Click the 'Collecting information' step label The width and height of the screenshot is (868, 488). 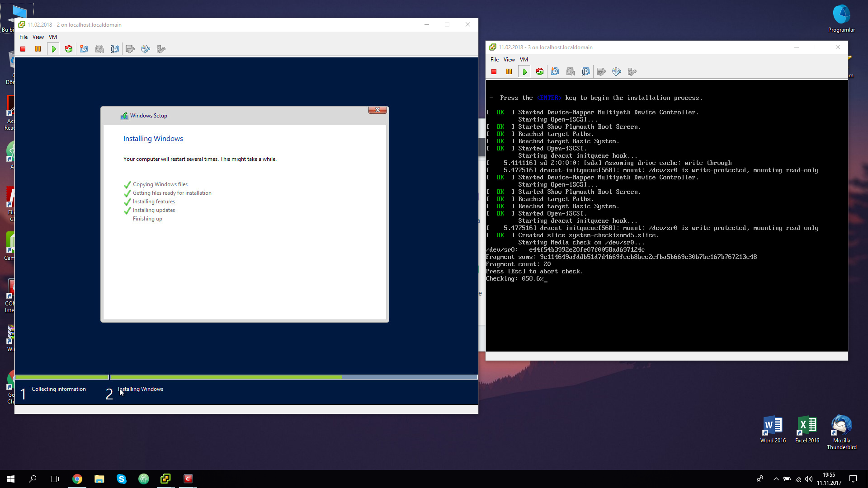point(59,389)
